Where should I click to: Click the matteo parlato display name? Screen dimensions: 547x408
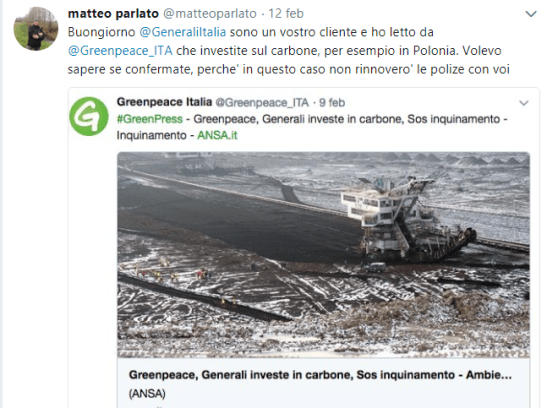(113, 14)
